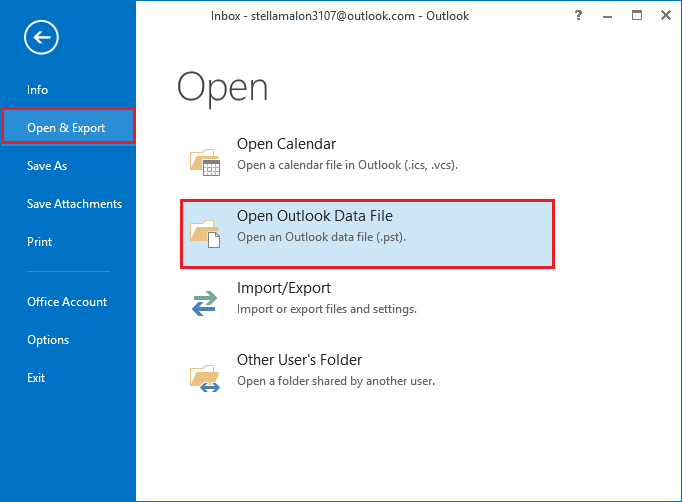Click 'Open a calendar file in Outlook' description
This screenshot has width=682, height=502.
pos(348,165)
